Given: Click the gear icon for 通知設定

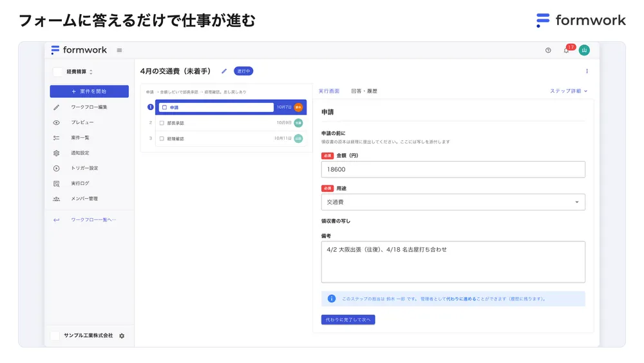Looking at the screenshot, I should coord(56,153).
